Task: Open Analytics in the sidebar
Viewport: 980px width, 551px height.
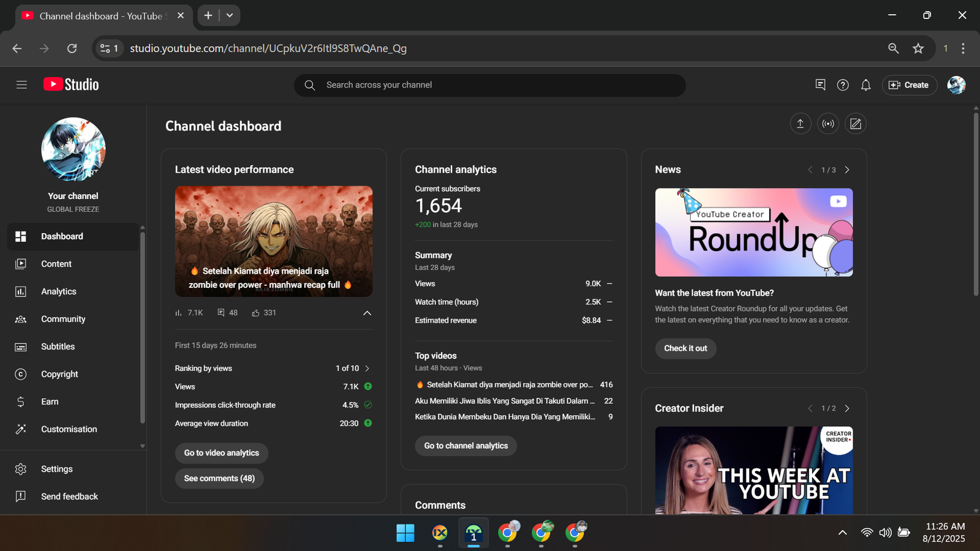Action: pyautogui.click(x=73, y=291)
